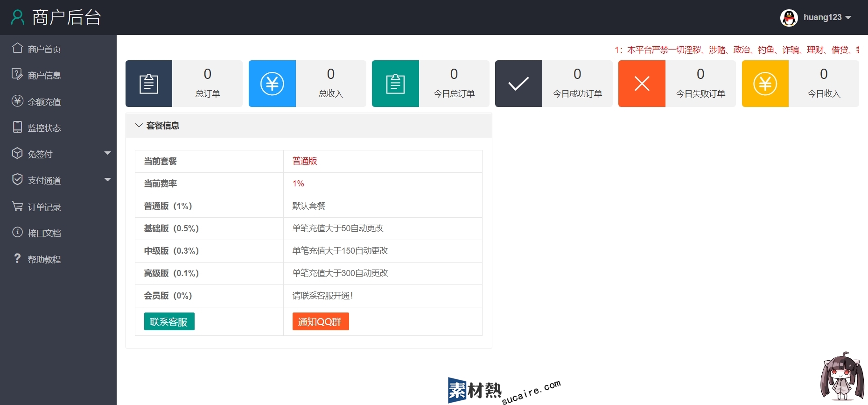Click the edit icon for 商户信息
The height and width of the screenshot is (405, 868).
tap(17, 74)
